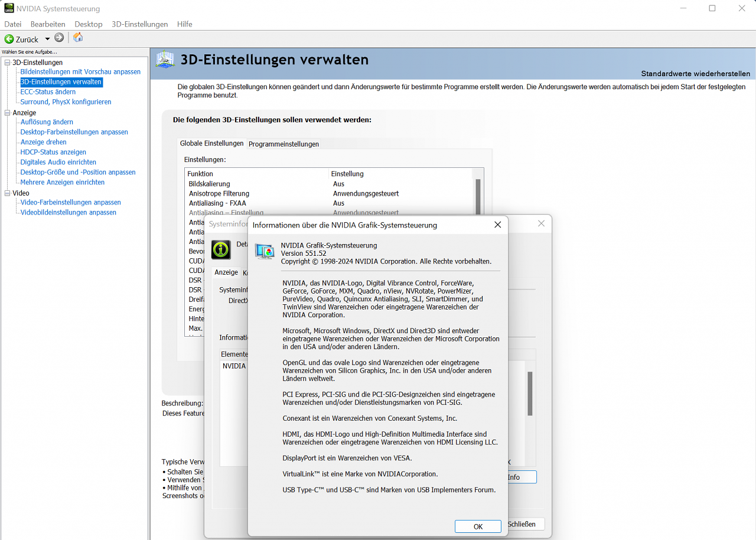Click the green info icon in Systeminformationen window

(x=221, y=249)
